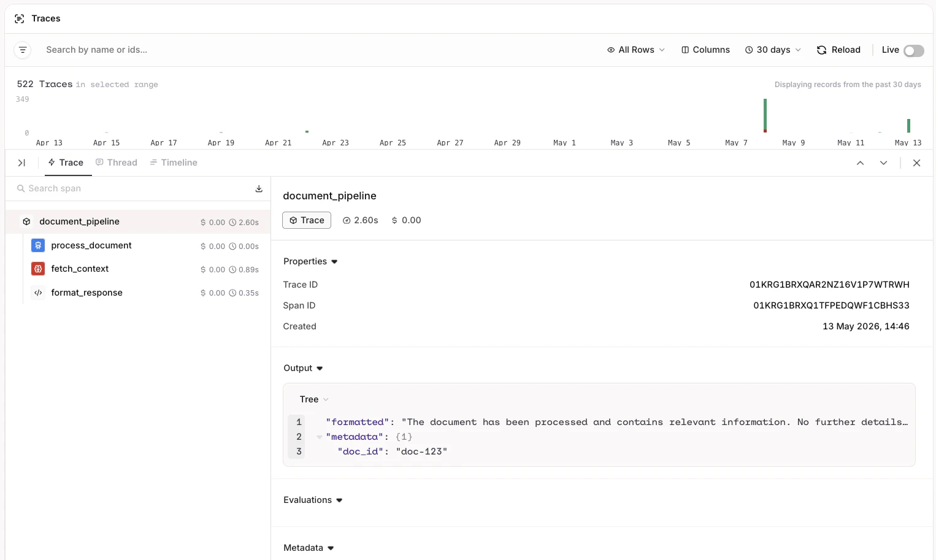Screen dimensions: 936x560
Task: Toggle Live mode switch
Action: pyautogui.click(x=914, y=50)
